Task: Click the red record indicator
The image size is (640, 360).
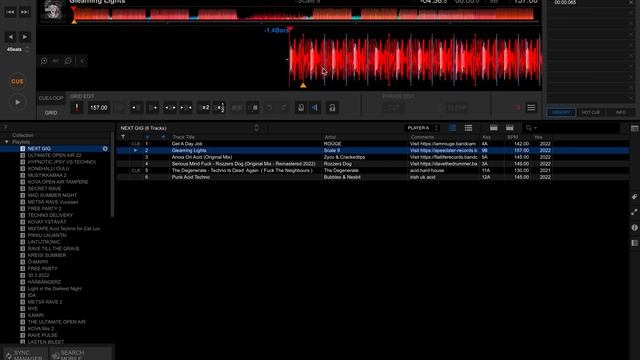Action: [x=518, y=108]
